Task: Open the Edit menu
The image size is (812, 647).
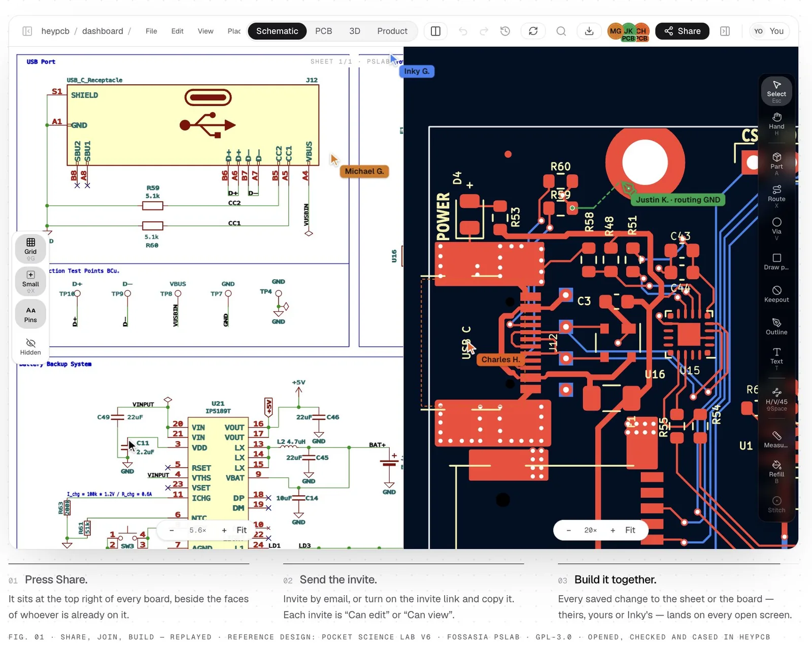Action: 177,31
